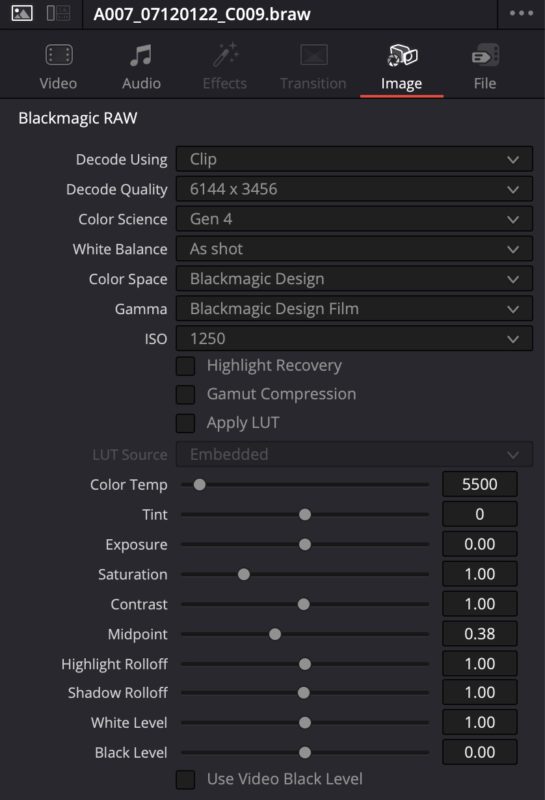545x800 pixels.
Task: Click the Exposure value field
Action: point(480,544)
